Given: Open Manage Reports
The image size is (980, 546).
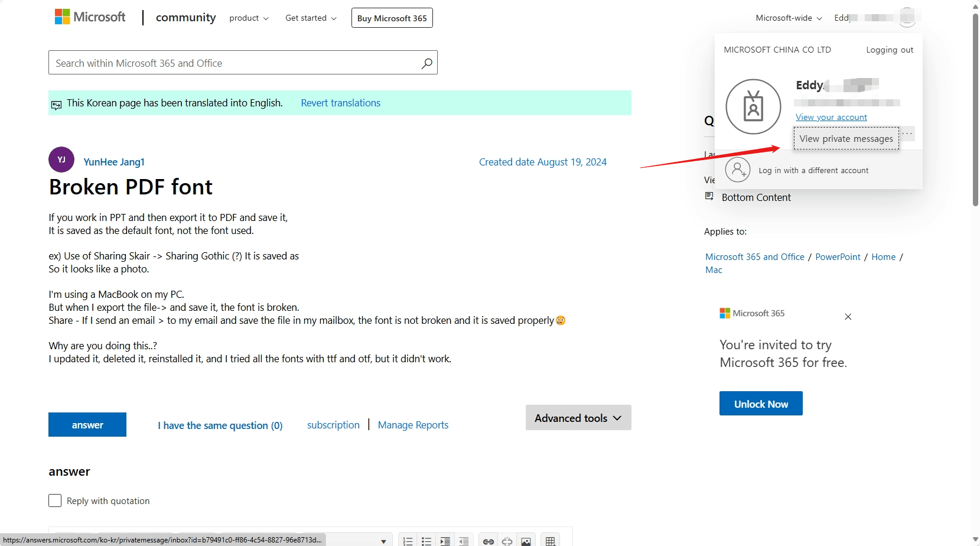Looking at the screenshot, I should 413,425.
